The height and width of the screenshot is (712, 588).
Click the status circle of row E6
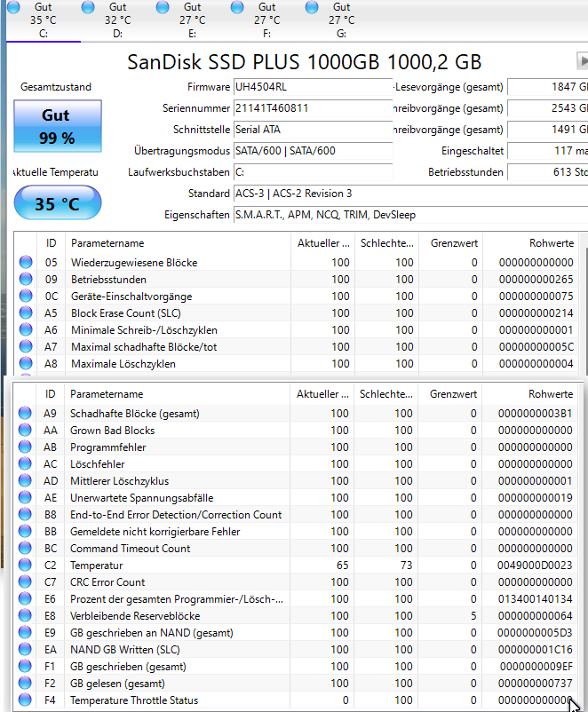coord(25,598)
